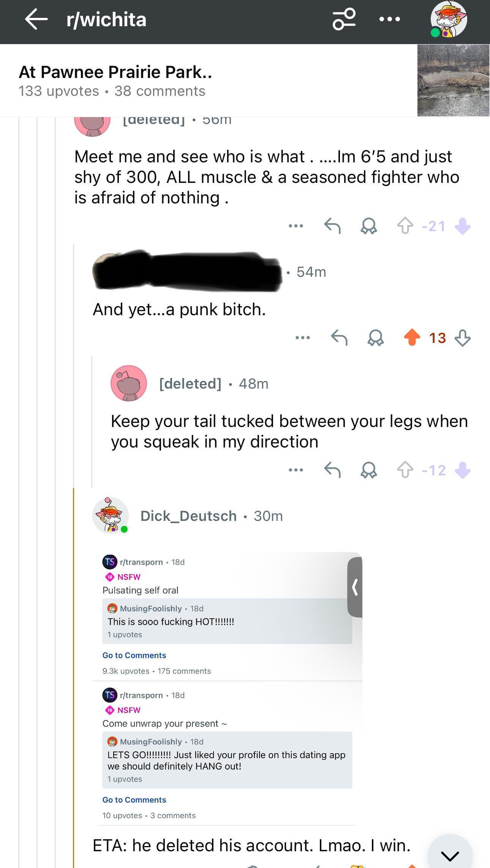Tap the back arrow to leave thread
Image resolution: width=490 pixels, height=868 pixels.
[36, 19]
